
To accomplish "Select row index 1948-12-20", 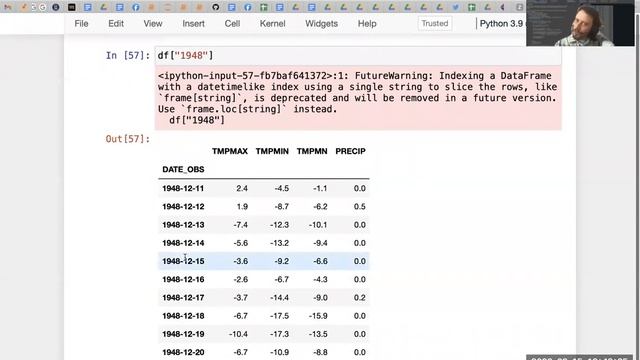I will click(183, 352).
